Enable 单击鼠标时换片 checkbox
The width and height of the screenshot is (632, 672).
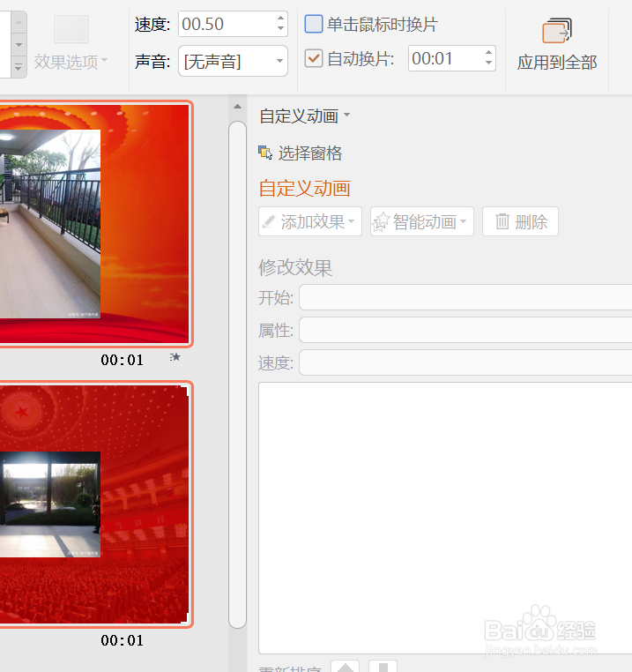tap(314, 24)
